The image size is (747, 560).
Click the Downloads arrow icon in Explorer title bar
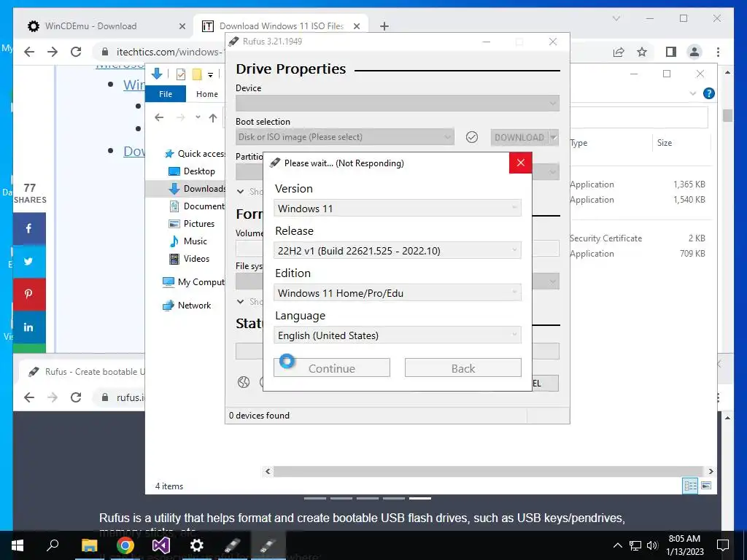click(157, 74)
